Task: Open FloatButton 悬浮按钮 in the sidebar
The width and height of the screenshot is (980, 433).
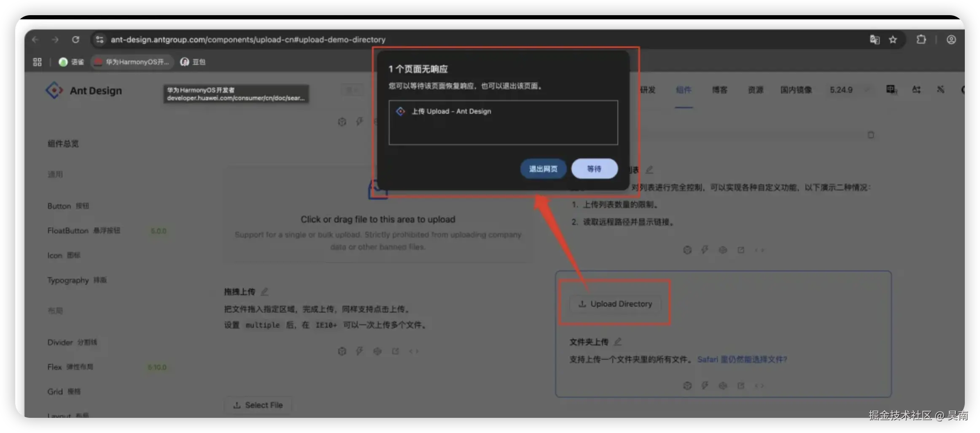Action: [x=84, y=231]
